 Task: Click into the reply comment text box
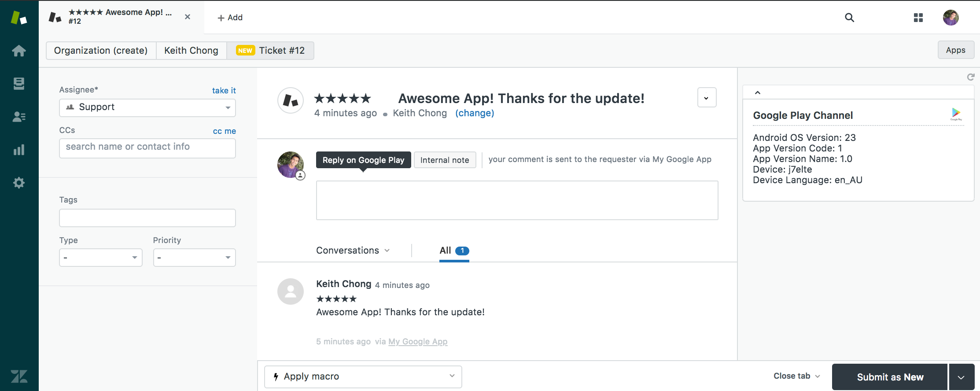click(517, 200)
